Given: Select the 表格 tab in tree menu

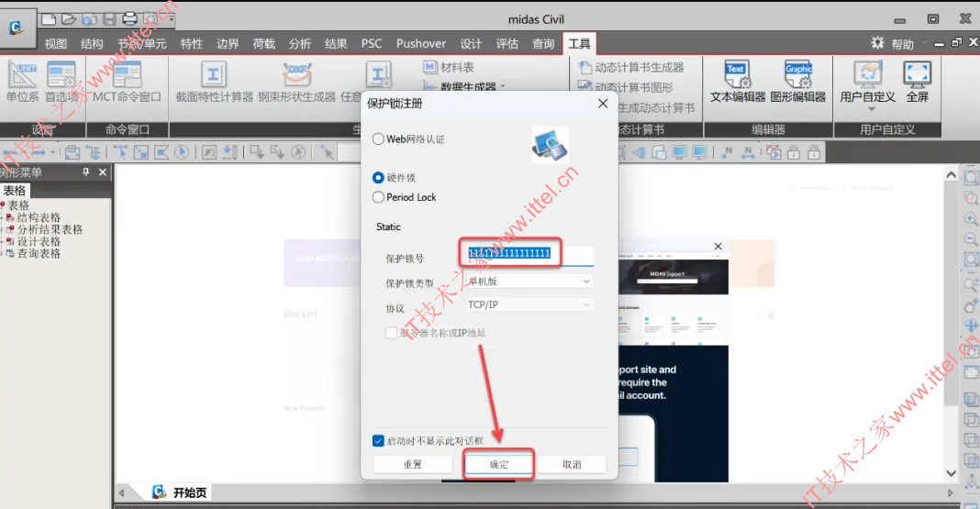Looking at the screenshot, I should pos(15,191).
